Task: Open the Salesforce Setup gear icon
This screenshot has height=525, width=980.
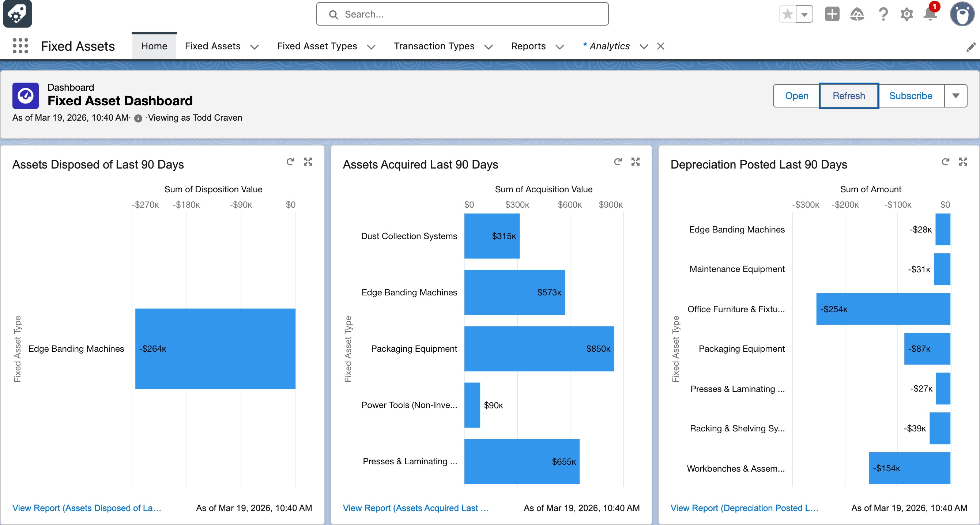Action: point(906,14)
